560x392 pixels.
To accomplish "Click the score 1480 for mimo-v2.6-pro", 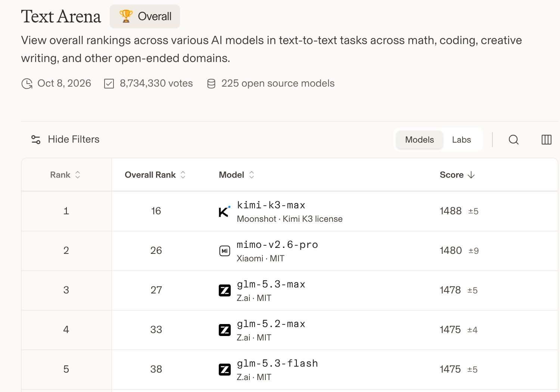I will [451, 251].
